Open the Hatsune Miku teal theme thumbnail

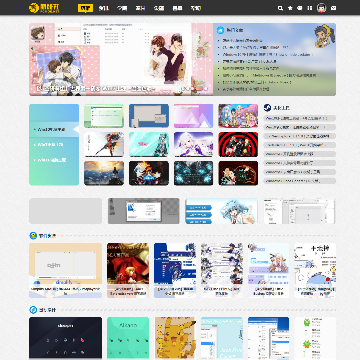(149, 144)
